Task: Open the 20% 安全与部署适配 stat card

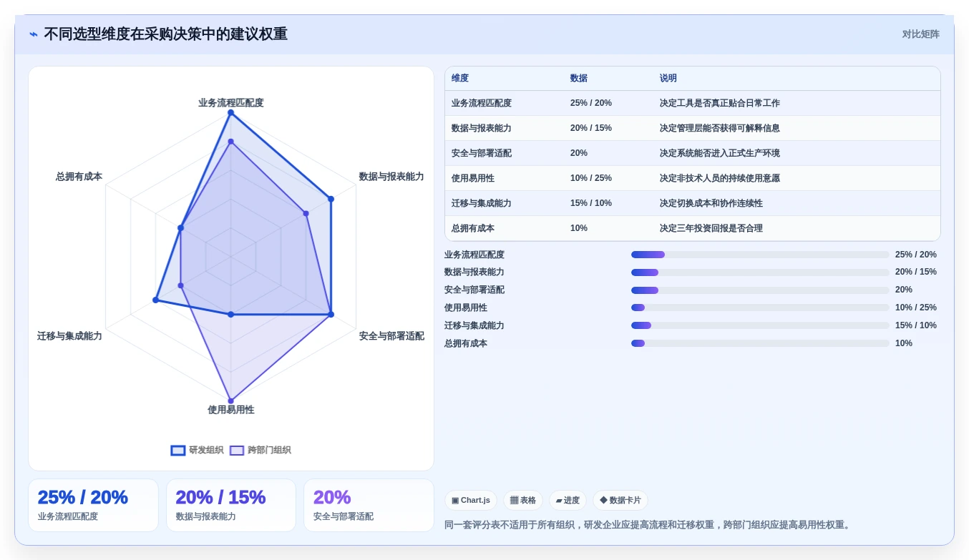Action: click(369, 505)
